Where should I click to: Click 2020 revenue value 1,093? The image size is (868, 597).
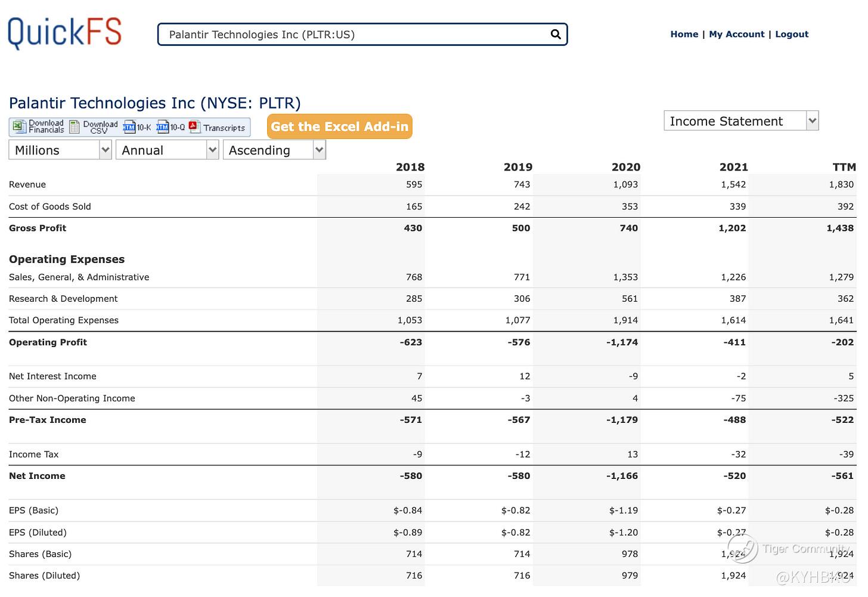[x=625, y=185]
